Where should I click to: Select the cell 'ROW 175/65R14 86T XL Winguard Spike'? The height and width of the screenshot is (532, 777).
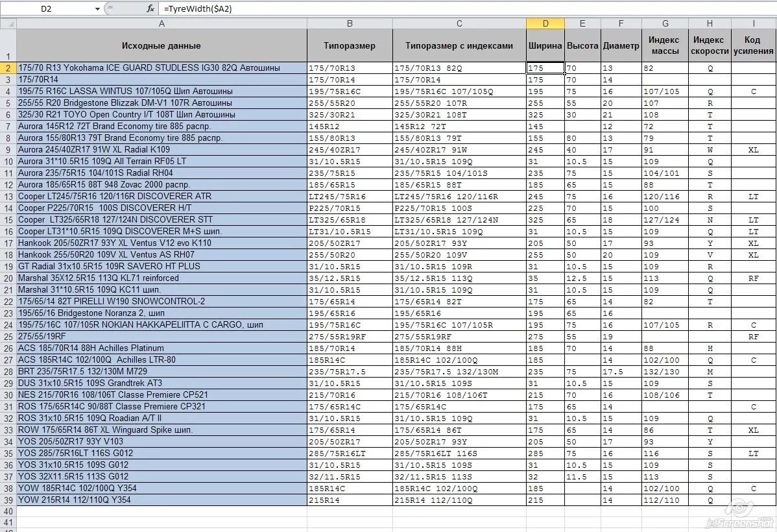coord(161,430)
